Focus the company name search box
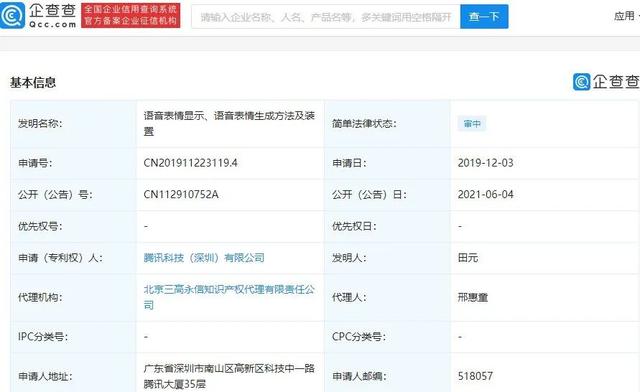The image size is (640, 392). (x=326, y=17)
